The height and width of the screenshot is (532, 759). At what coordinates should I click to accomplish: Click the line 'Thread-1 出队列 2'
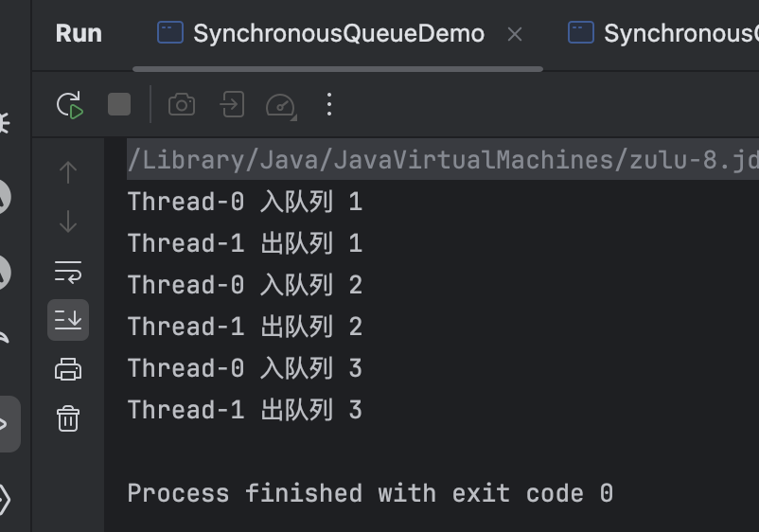click(x=245, y=327)
